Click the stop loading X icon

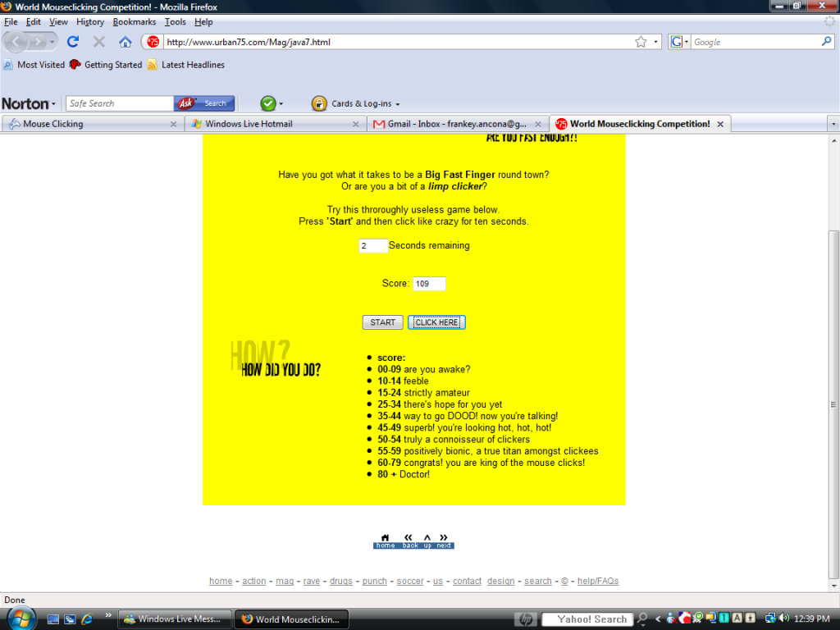(99, 42)
